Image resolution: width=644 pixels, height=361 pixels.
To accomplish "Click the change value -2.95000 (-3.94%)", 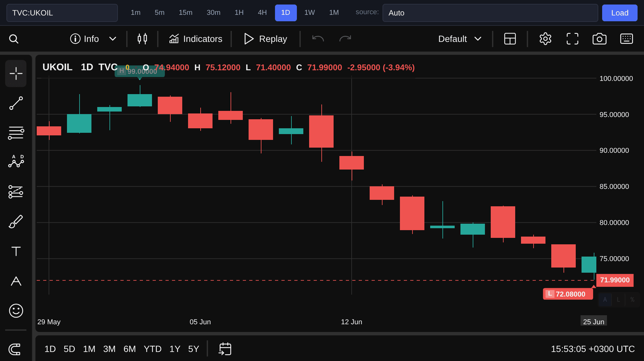I will [x=381, y=67].
